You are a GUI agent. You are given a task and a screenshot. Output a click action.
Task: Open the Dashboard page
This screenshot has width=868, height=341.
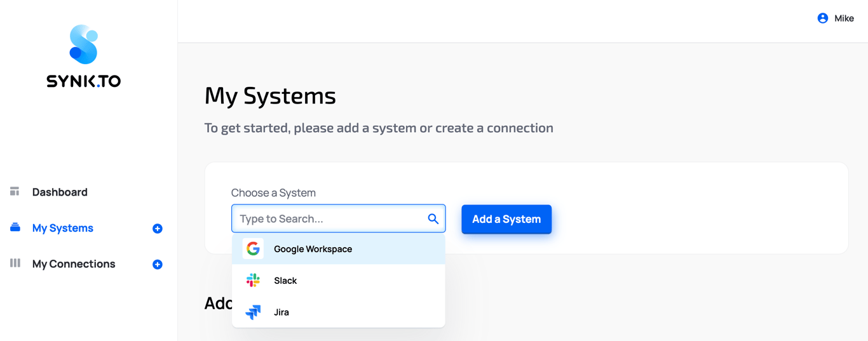[x=60, y=192]
